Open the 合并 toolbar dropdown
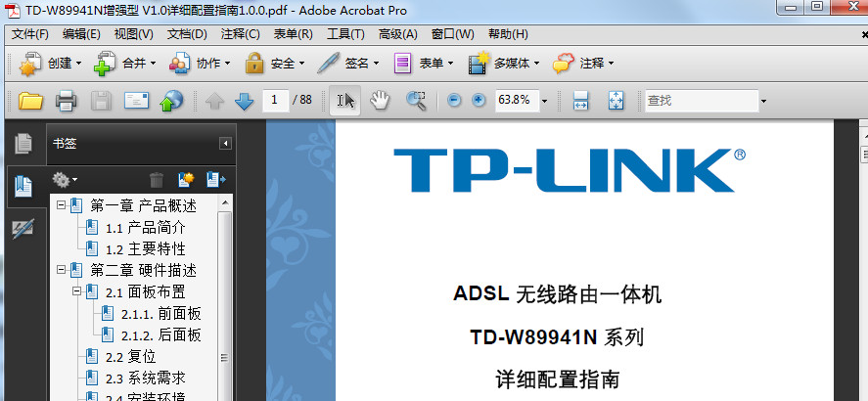The image size is (868, 401). point(124,64)
